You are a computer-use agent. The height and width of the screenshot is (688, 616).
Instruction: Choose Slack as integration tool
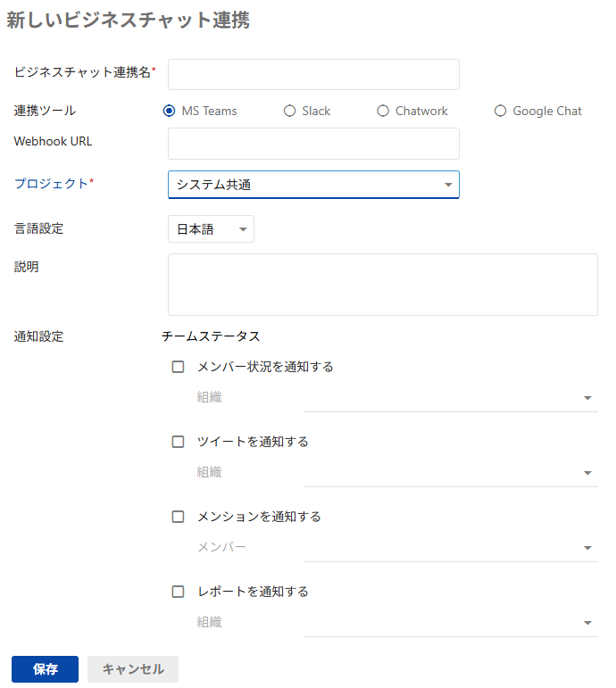point(289,111)
